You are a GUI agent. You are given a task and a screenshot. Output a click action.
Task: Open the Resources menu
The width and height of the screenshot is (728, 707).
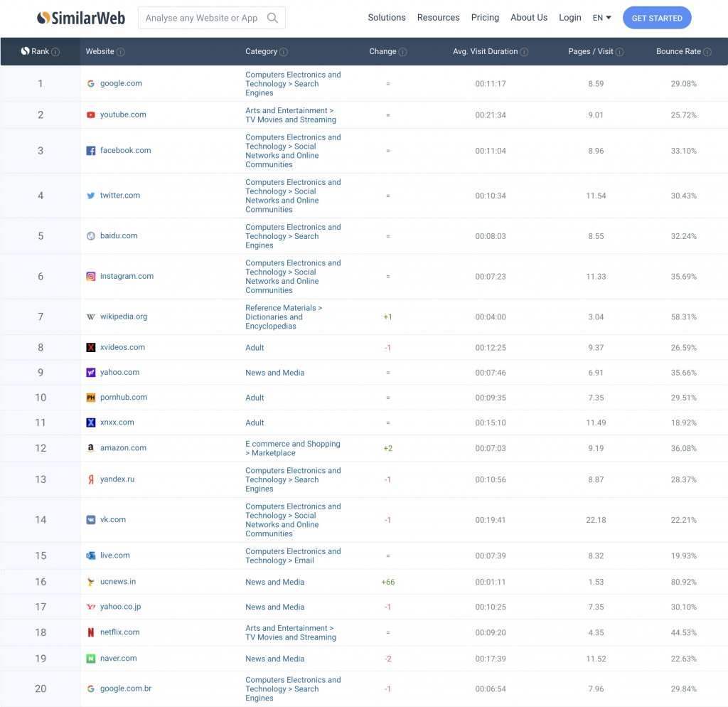click(x=438, y=18)
